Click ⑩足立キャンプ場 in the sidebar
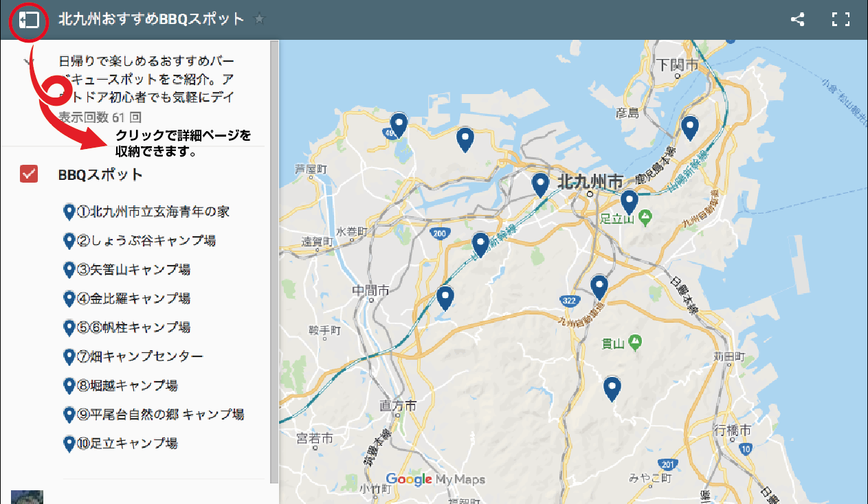Image resolution: width=868 pixels, height=504 pixels. point(127,443)
